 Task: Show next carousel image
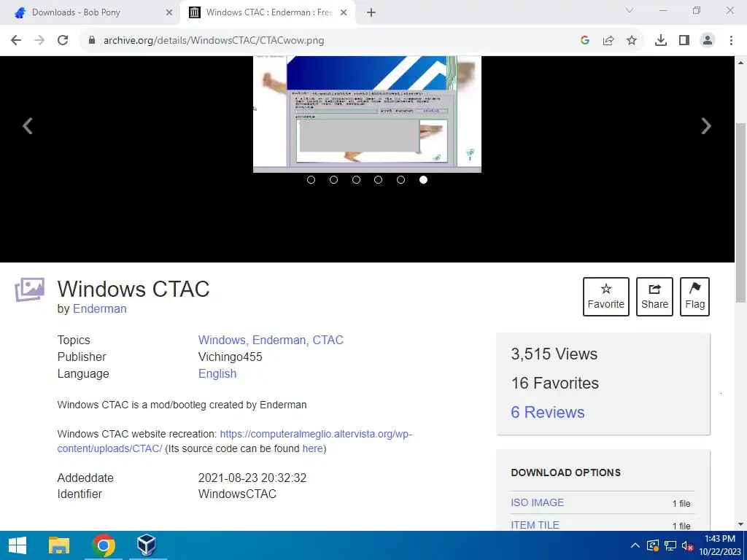click(706, 126)
